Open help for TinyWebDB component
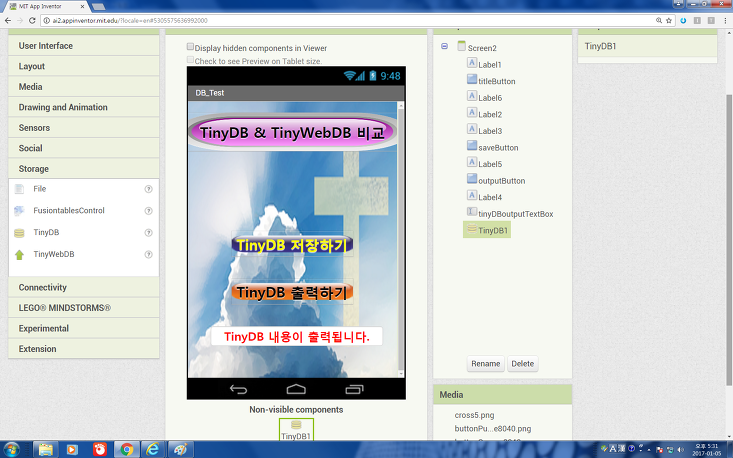 [148, 255]
